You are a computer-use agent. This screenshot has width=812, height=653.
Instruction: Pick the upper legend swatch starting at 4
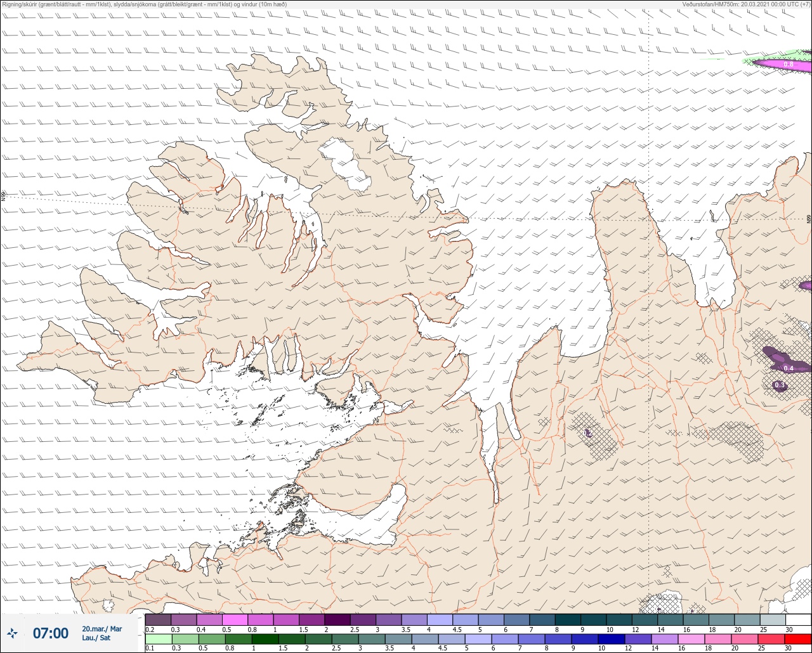click(x=440, y=619)
